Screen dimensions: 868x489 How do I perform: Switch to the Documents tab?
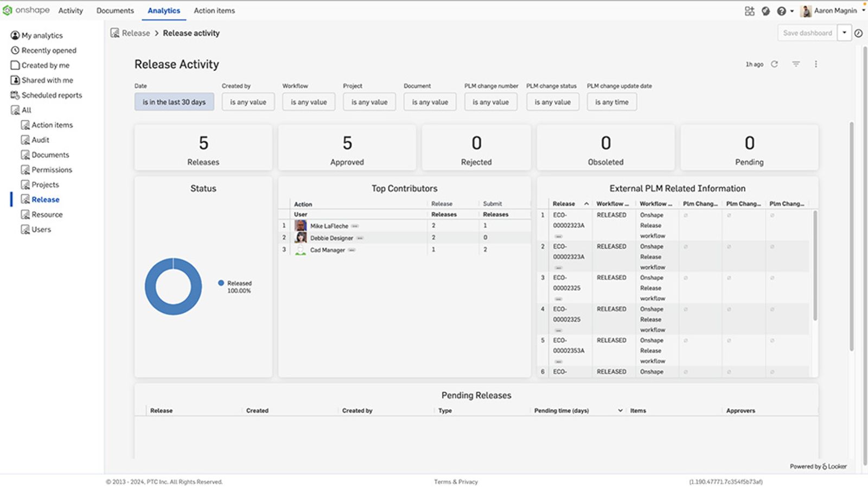click(115, 10)
